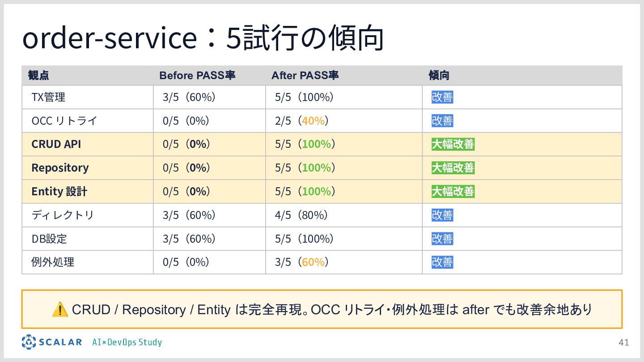This screenshot has width=644, height=362.
Task: Click the 大幅改善 badge in Entity 設計 row
Action: click(453, 192)
